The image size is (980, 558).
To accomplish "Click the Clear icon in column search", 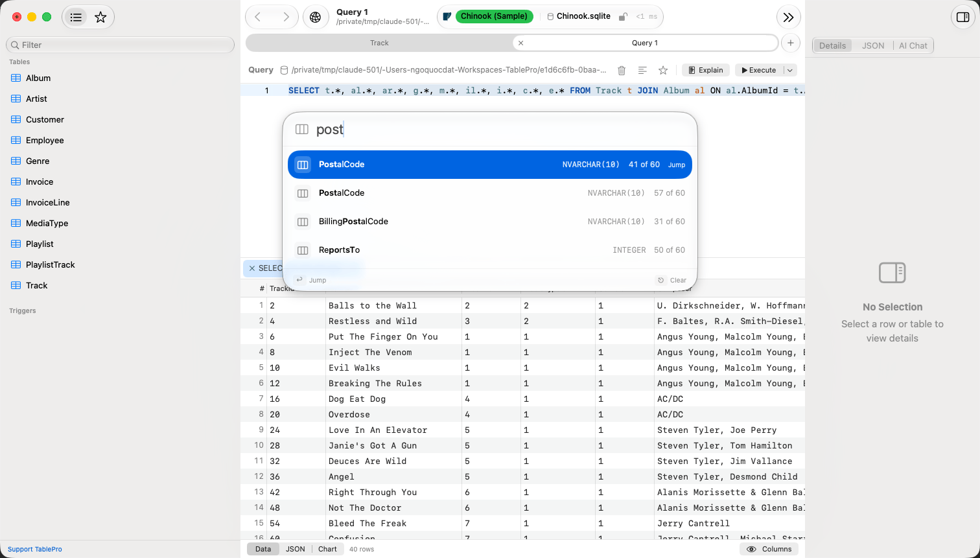I will click(x=660, y=280).
